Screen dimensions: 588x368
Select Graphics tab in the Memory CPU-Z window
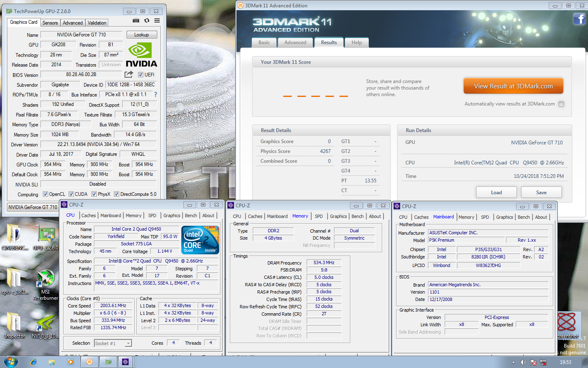coord(339,216)
